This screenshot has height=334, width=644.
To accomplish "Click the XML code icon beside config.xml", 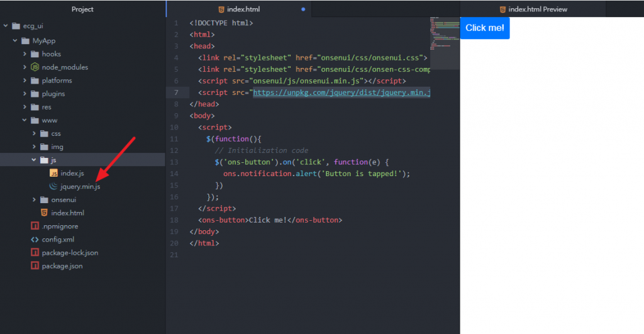I will [x=35, y=240].
